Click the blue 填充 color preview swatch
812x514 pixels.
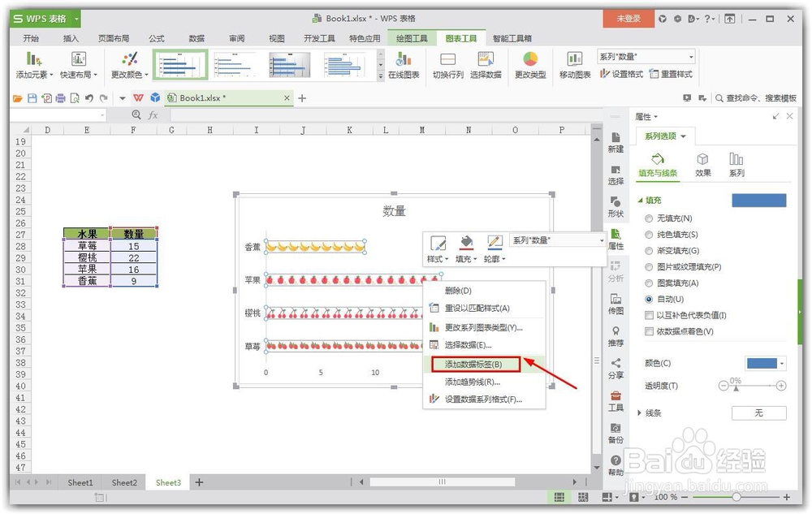coord(758,201)
